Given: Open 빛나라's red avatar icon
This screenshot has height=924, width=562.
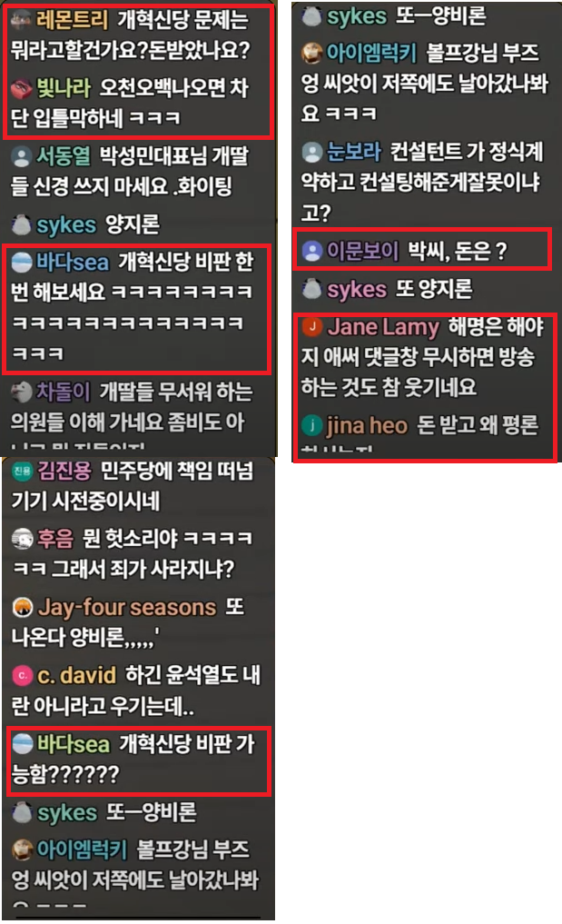Looking at the screenshot, I should 22,88.
